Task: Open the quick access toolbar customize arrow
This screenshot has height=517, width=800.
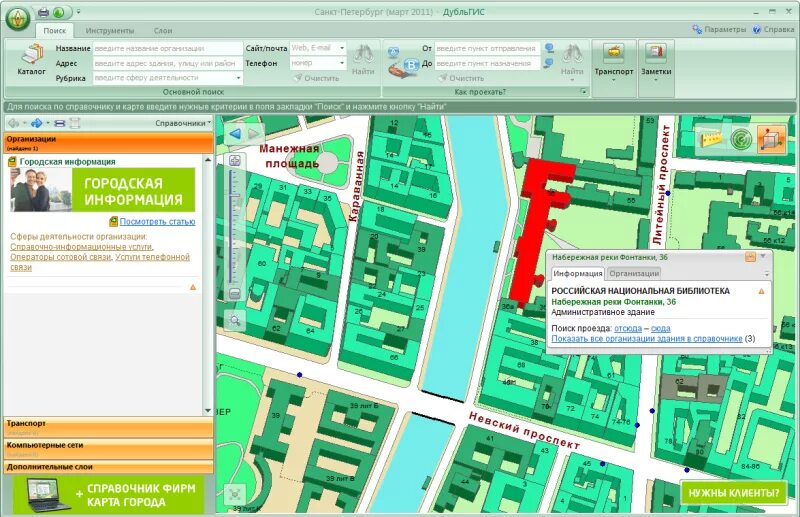Action: (x=79, y=11)
